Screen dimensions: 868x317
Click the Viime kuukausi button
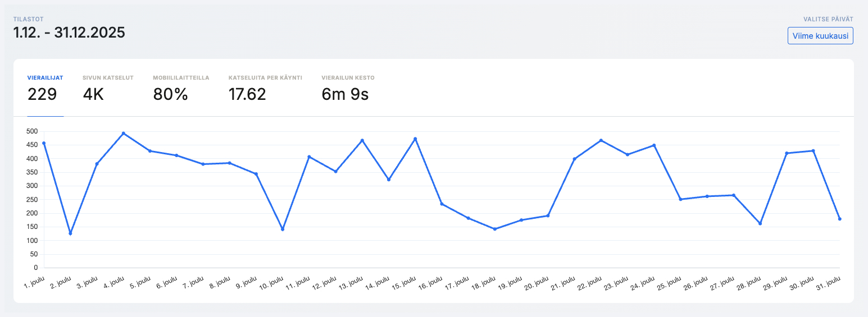point(820,35)
